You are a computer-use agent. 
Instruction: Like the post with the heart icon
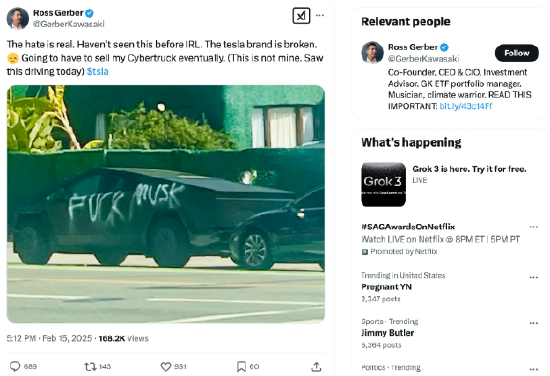pyautogui.click(x=166, y=367)
